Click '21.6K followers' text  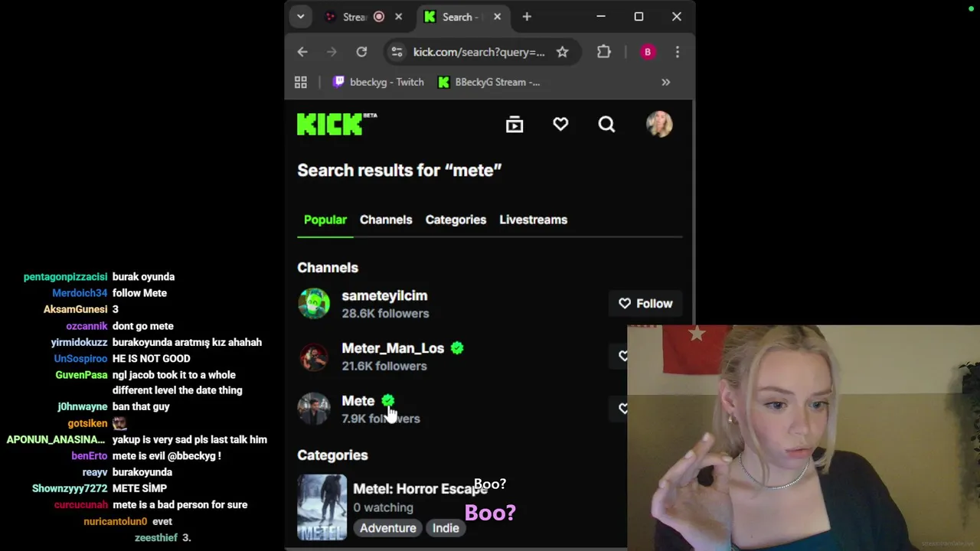384,366
